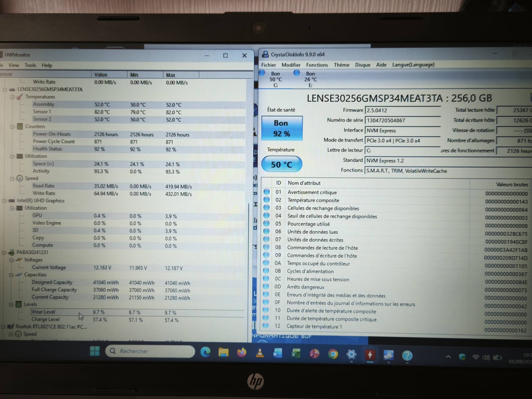
Task: Open the VLC media player taskbar icon
Action: click(260, 353)
